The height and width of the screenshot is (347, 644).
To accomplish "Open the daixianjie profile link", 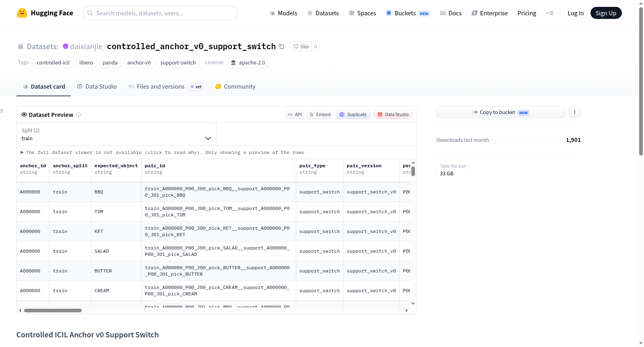I will [86, 46].
